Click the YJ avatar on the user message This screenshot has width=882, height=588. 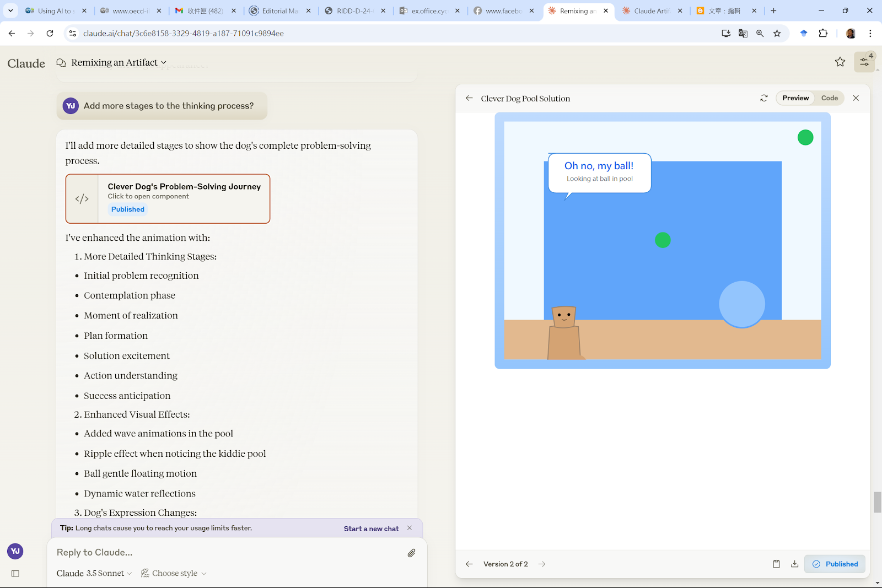[71, 106]
